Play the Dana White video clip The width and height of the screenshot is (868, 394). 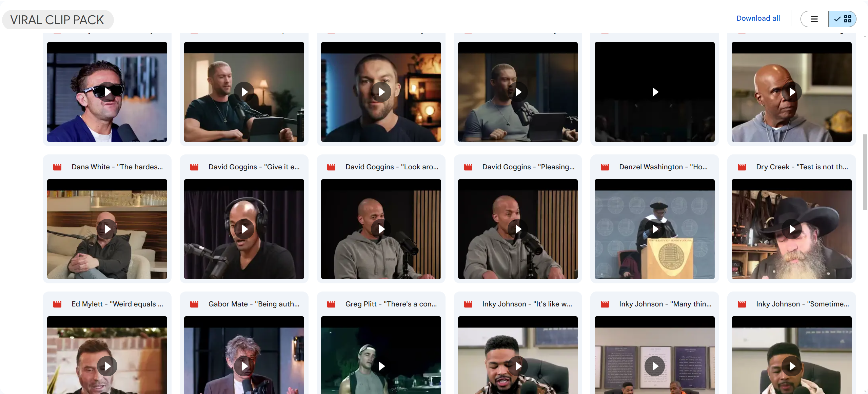[x=107, y=229]
